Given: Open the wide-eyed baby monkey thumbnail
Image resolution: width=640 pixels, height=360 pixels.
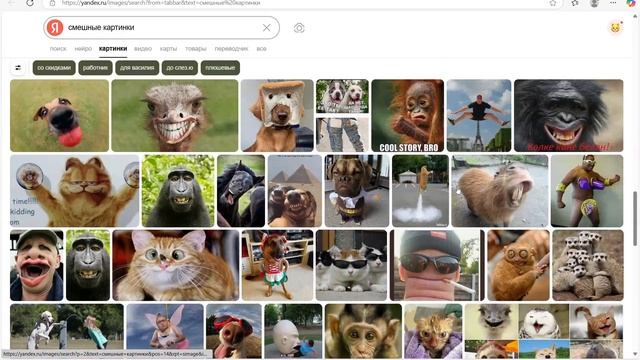Looking at the screenshot, I should pos(363,331).
